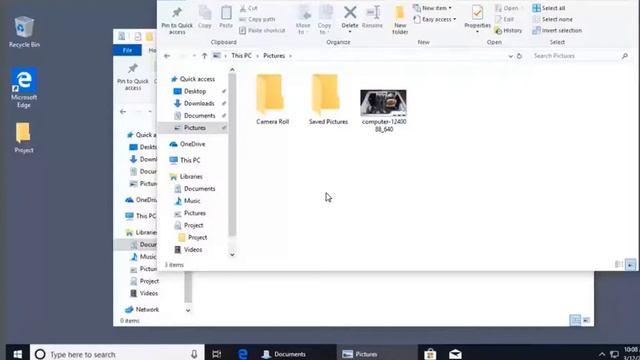Click the taskbar search box
This screenshot has height=360, width=640.
click(117, 354)
